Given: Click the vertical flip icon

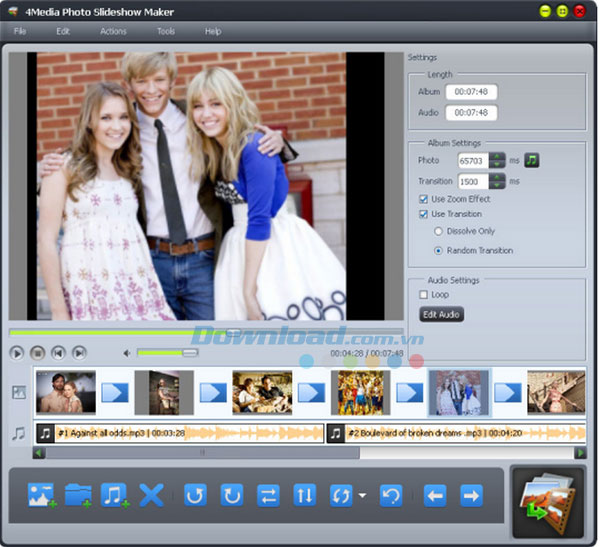Looking at the screenshot, I should 305,495.
